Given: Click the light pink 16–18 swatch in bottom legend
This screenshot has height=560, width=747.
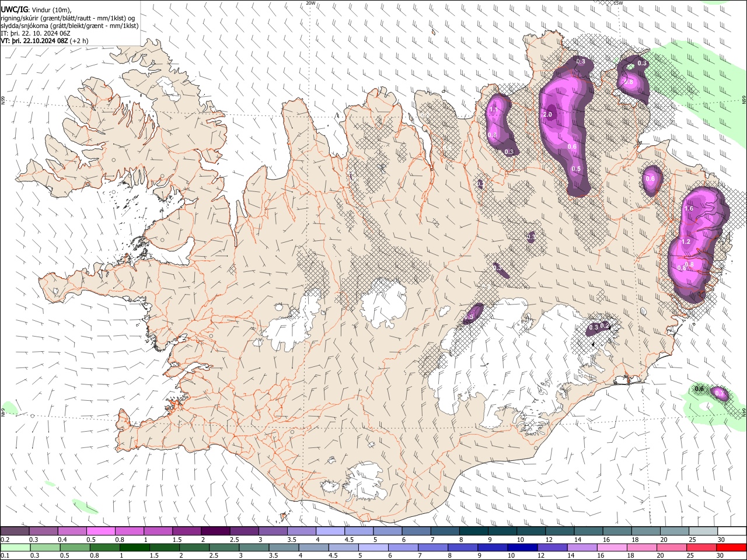Looking at the screenshot, I should pos(612,548).
